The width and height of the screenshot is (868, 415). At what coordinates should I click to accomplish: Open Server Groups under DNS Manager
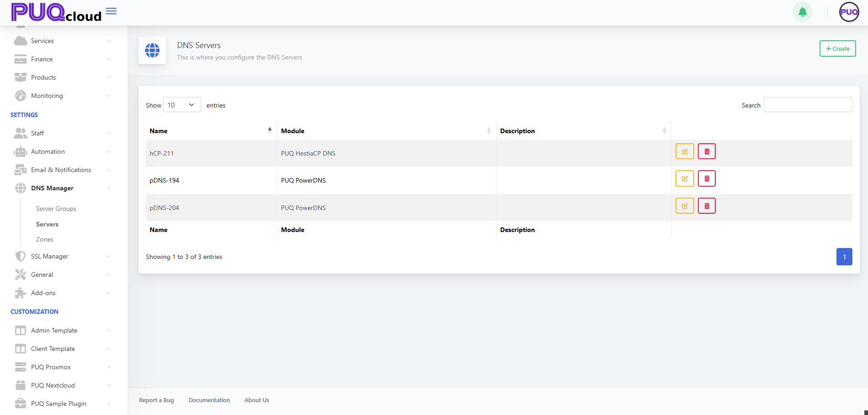(x=56, y=209)
